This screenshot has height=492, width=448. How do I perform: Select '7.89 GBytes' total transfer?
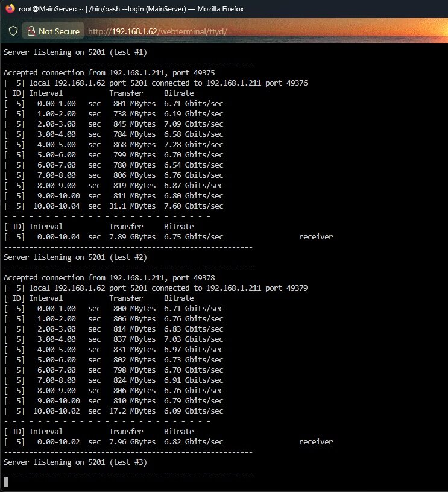point(133,237)
